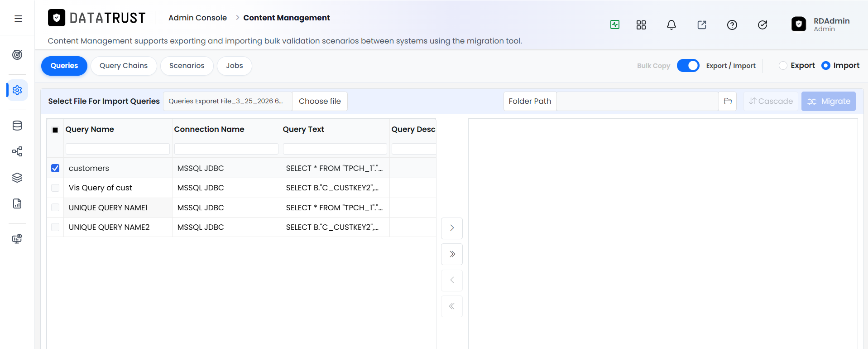Click the Cascade button

click(x=771, y=101)
